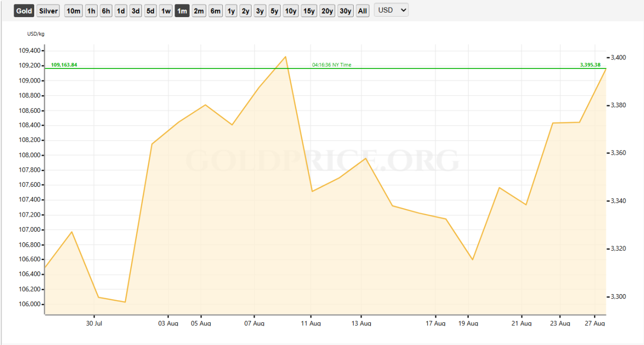
Task: Change range to 2m
Action: click(x=199, y=11)
